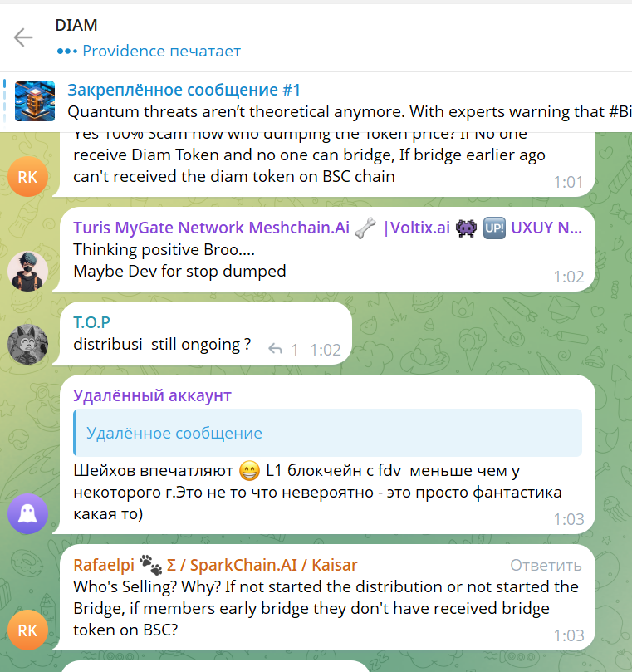632x672 pixels.
Task: Go back using the arrow icon
Action: coord(23,37)
